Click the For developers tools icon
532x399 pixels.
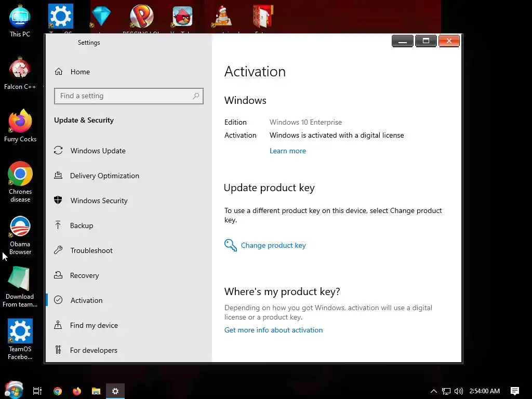[x=58, y=350]
